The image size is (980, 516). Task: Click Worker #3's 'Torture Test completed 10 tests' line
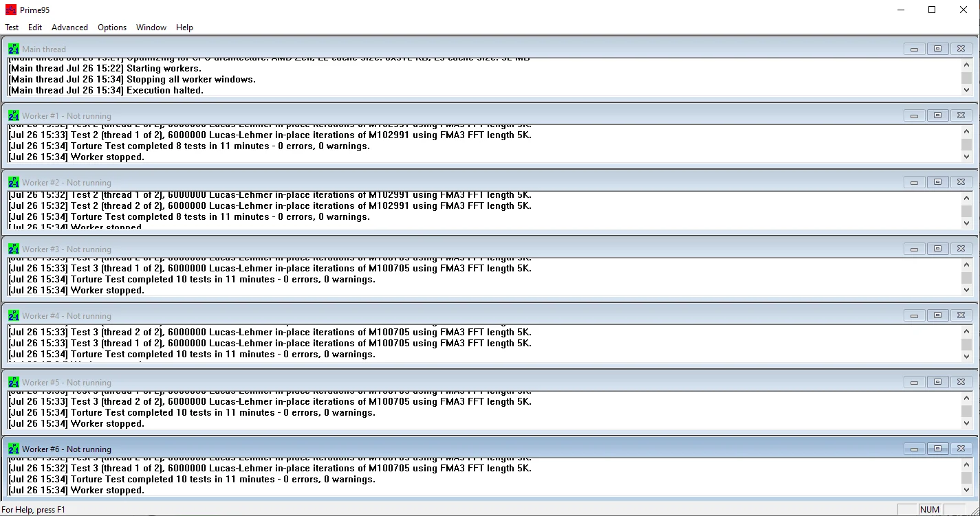(x=192, y=279)
